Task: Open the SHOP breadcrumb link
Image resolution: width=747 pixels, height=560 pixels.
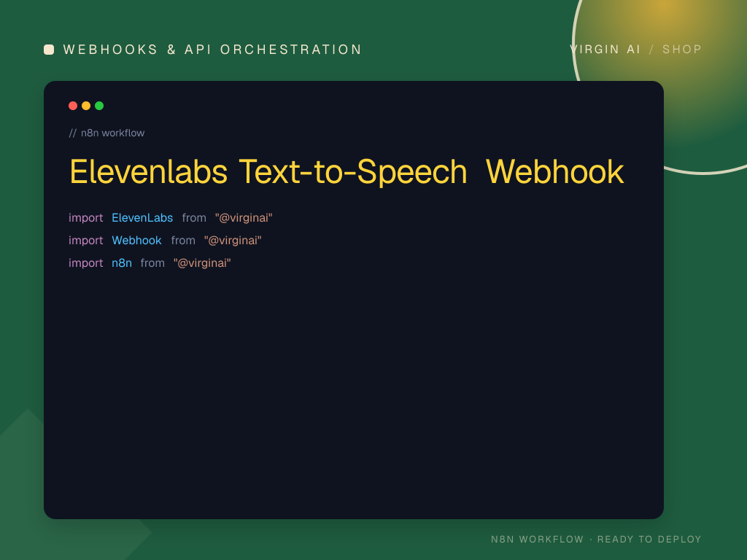Action: click(x=682, y=50)
